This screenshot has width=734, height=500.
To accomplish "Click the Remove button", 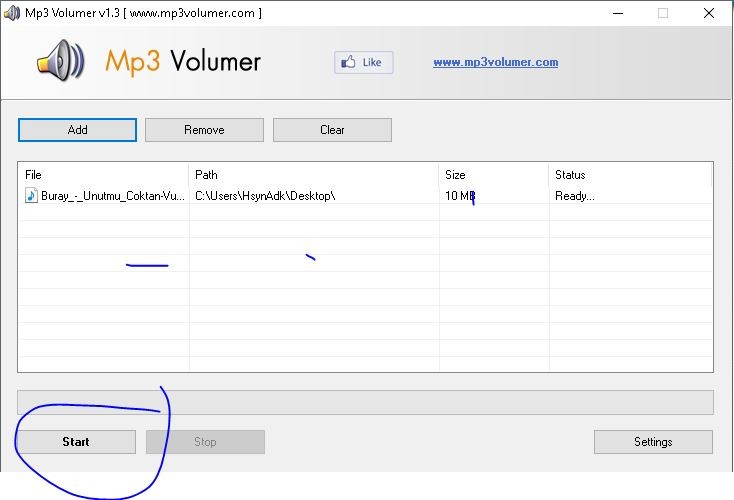I will tap(204, 130).
